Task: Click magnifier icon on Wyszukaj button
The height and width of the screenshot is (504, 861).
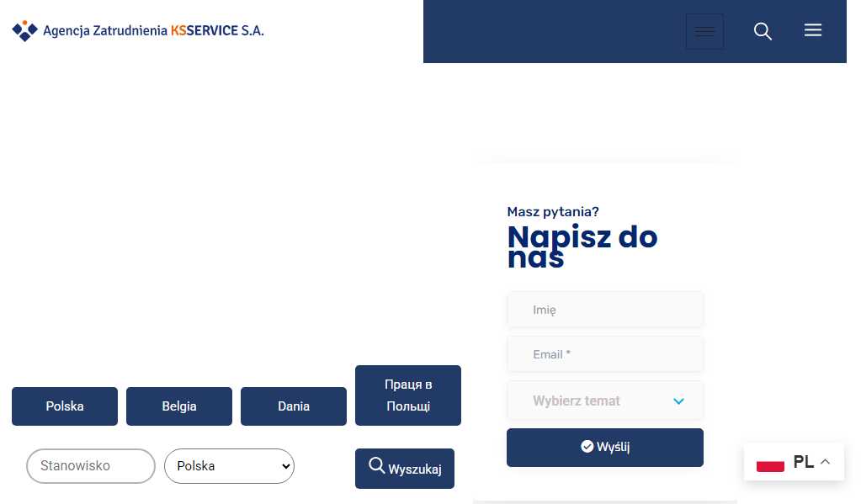Action: (x=377, y=466)
